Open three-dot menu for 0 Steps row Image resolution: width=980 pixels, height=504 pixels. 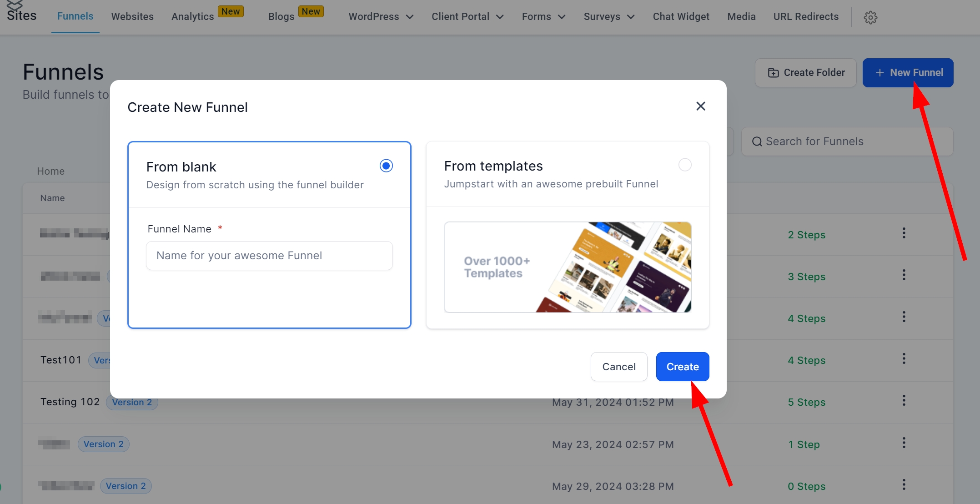click(904, 485)
